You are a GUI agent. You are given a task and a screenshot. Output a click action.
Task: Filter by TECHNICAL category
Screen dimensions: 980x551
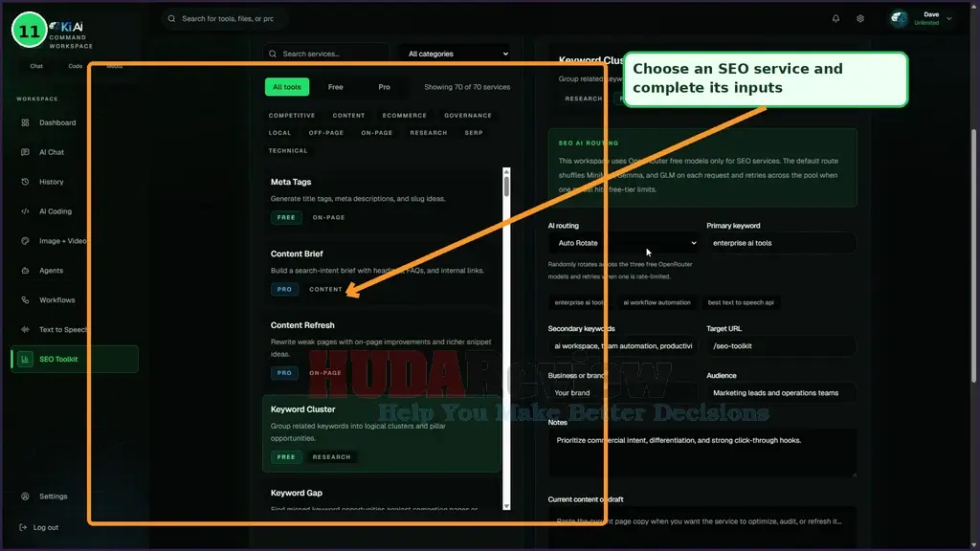pyautogui.click(x=288, y=150)
